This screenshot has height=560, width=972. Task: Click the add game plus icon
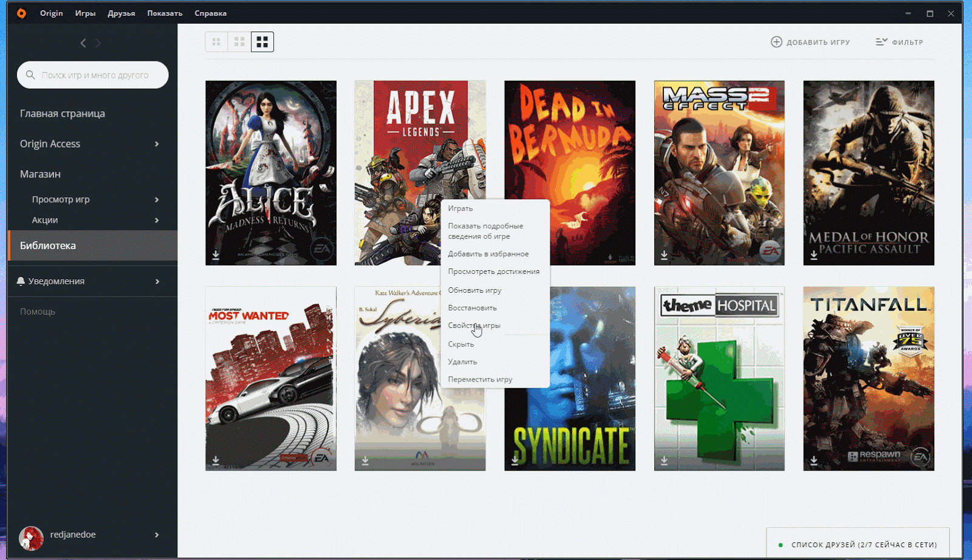pos(776,42)
